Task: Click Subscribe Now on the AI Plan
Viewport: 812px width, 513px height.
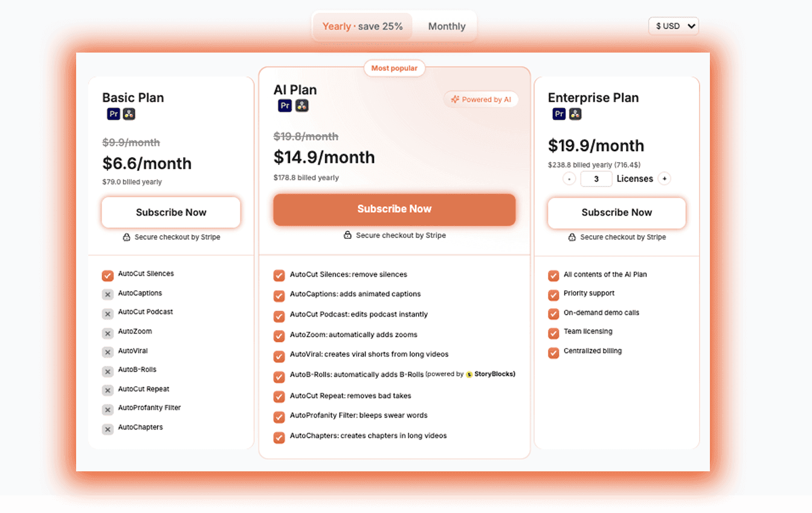Action: click(x=394, y=208)
